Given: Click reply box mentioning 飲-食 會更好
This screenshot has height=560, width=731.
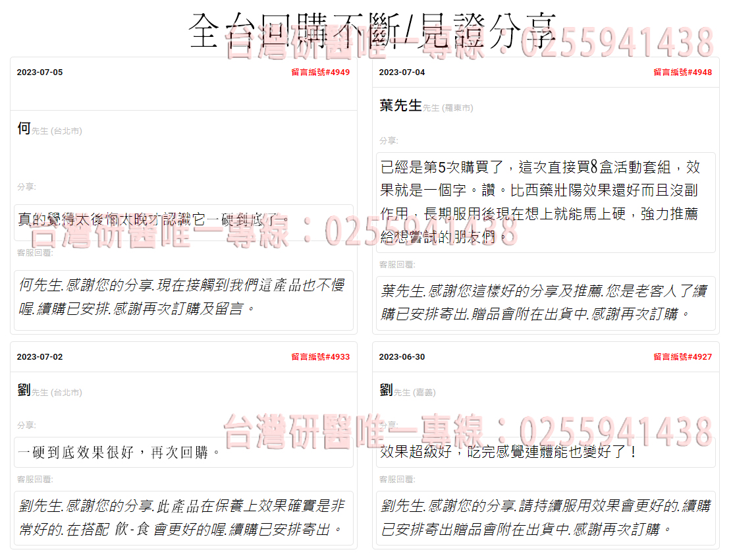Looking at the screenshot, I should tap(183, 518).
